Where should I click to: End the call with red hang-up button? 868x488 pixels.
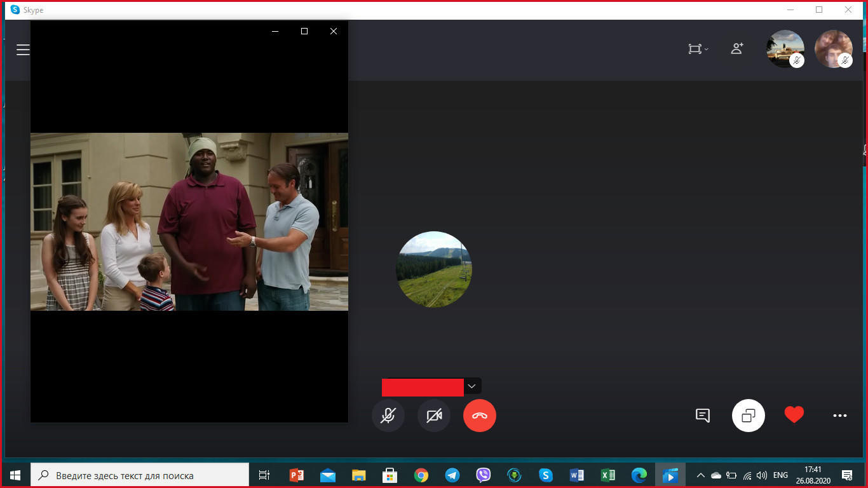point(480,416)
